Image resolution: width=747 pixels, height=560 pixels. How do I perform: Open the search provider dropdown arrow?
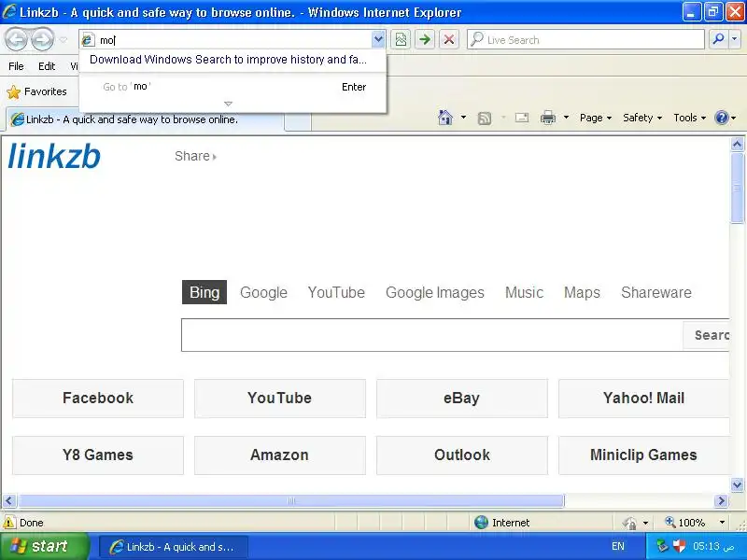735,39
